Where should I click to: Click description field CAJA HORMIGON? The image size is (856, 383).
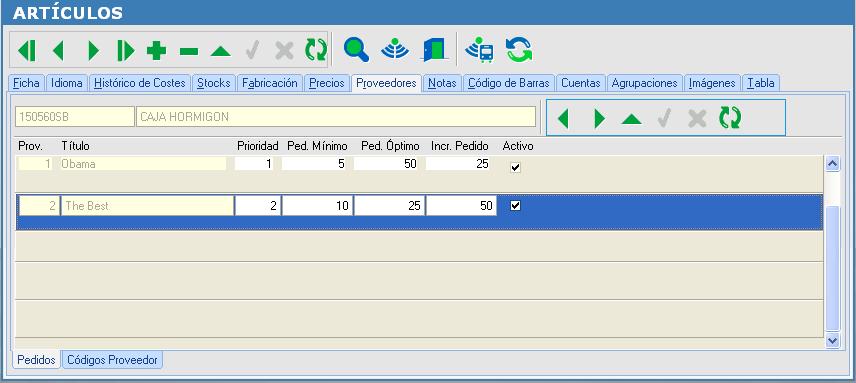336,116
